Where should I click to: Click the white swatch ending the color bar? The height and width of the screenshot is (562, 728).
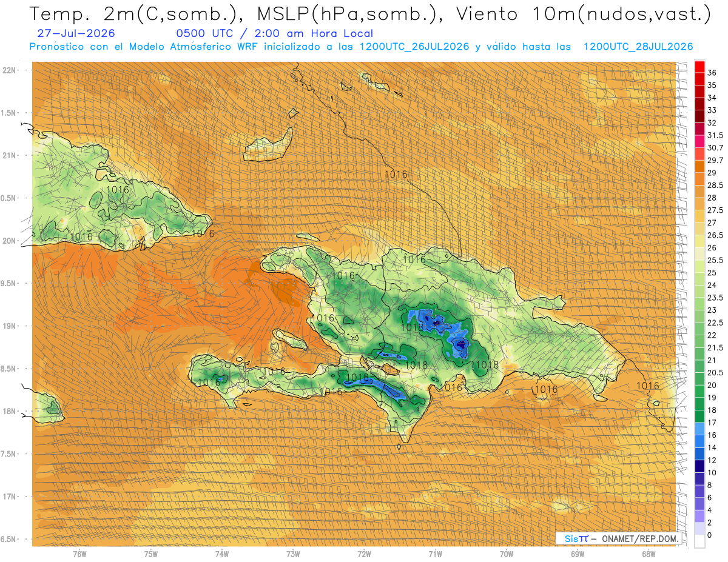tap(699, 541)
